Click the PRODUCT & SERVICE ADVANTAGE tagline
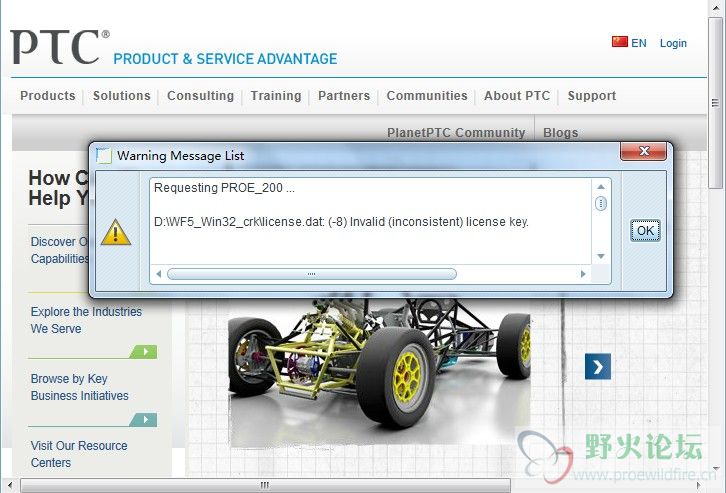Image resolution: width=726 pixels, height=493 pixels. coord(225,59)
